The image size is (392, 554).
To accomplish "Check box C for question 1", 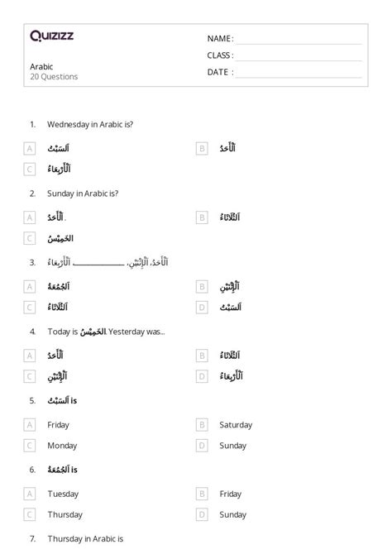I will tap(29, 170).
